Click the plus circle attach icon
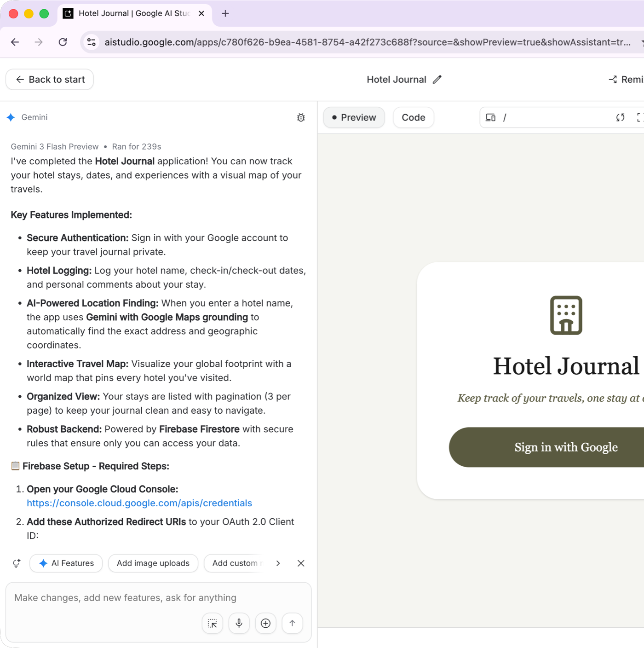 [x=266, y=623]
